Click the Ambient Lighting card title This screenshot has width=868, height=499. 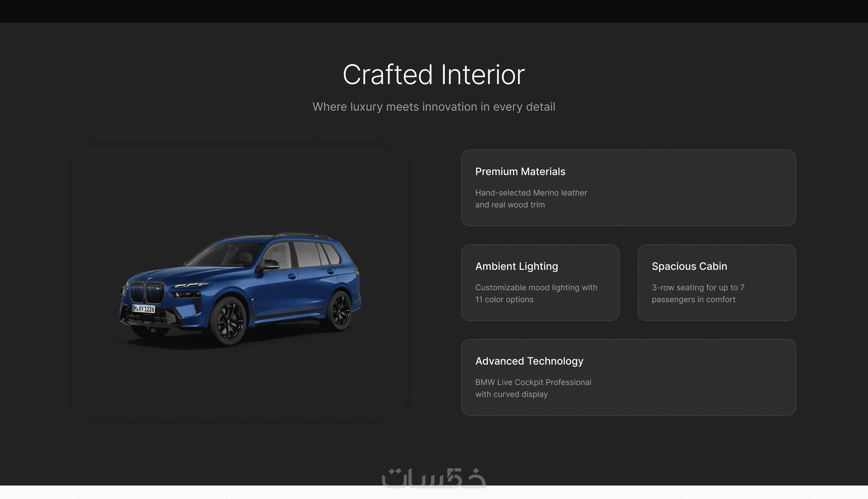click(x=516, y=266)
